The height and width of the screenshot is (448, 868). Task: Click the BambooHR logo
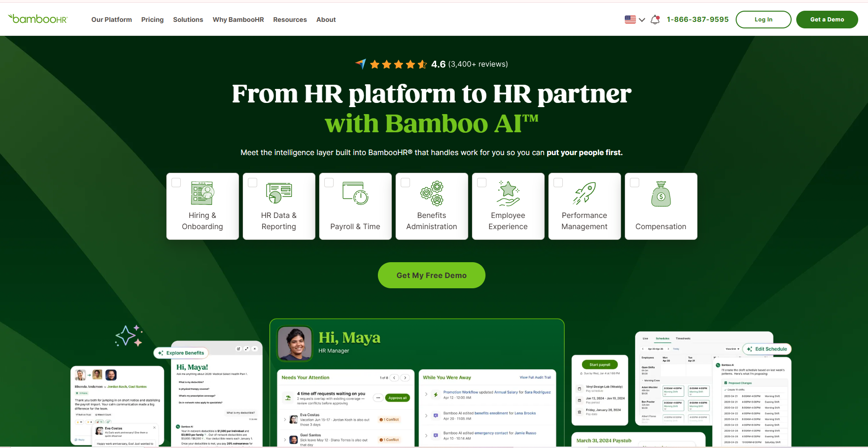38,19
